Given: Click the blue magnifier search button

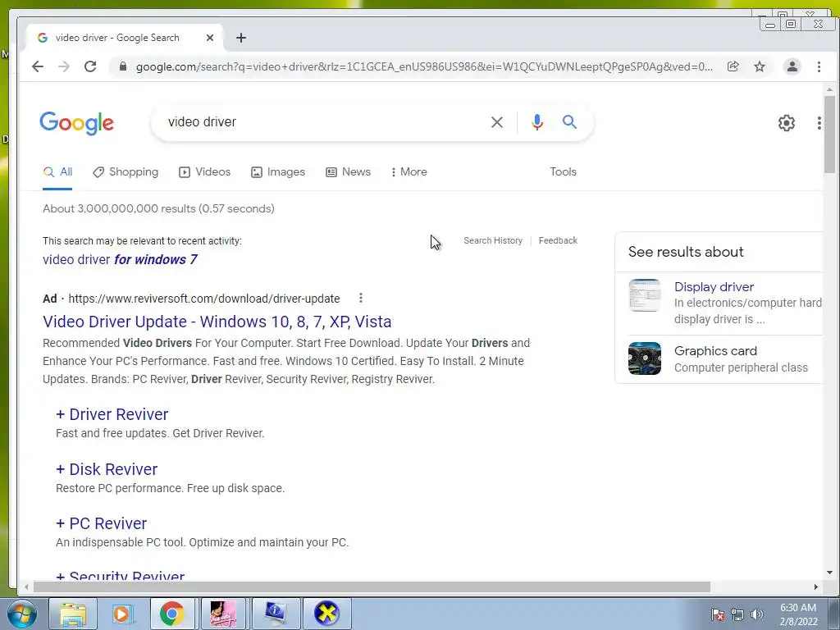Looking at the screenshot, I should (x=569, y=122).
